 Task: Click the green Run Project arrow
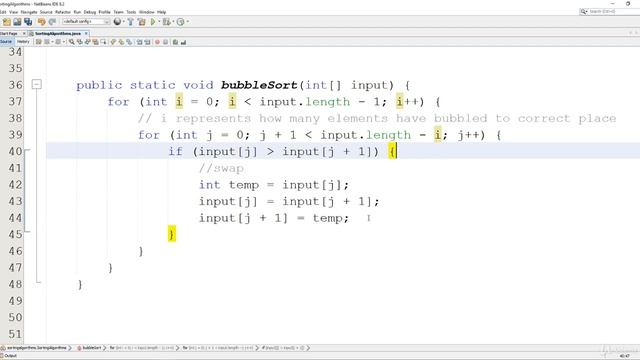pos(153,22)
